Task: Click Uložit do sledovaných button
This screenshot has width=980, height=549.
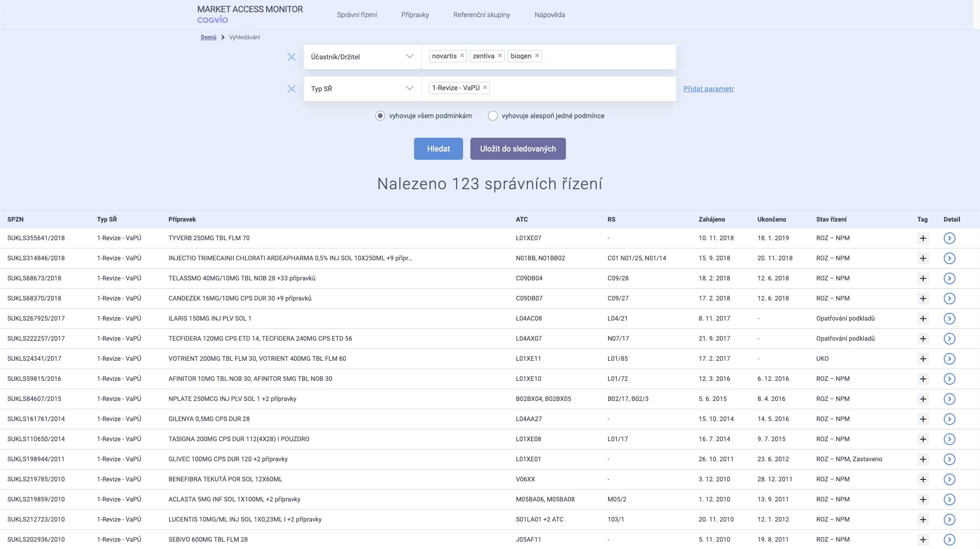Action: tap(517, 149)
